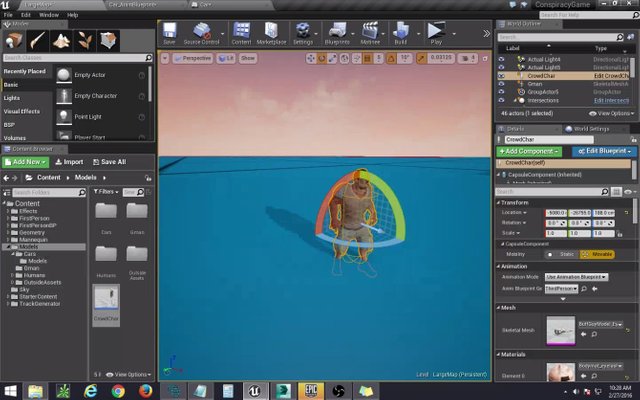Select Geometry Editing mode cube icon
The width and height of the screenshot is (640, 400).
click(108, 41)
